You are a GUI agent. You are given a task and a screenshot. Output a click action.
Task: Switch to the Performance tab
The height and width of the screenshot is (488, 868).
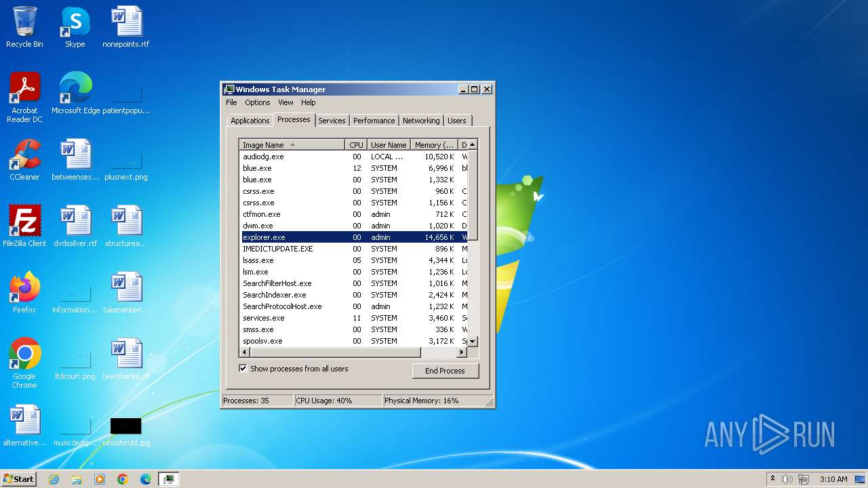point(374,121)
